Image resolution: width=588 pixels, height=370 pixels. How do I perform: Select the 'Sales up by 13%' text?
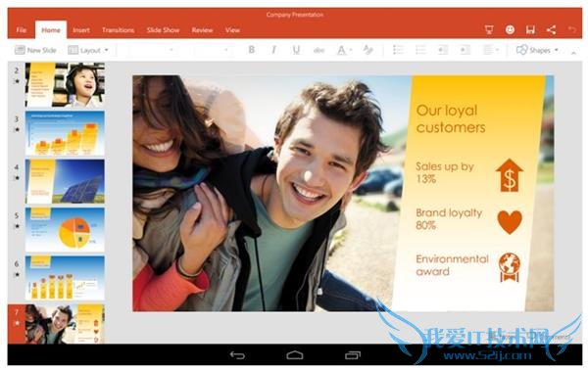point(445,172)
